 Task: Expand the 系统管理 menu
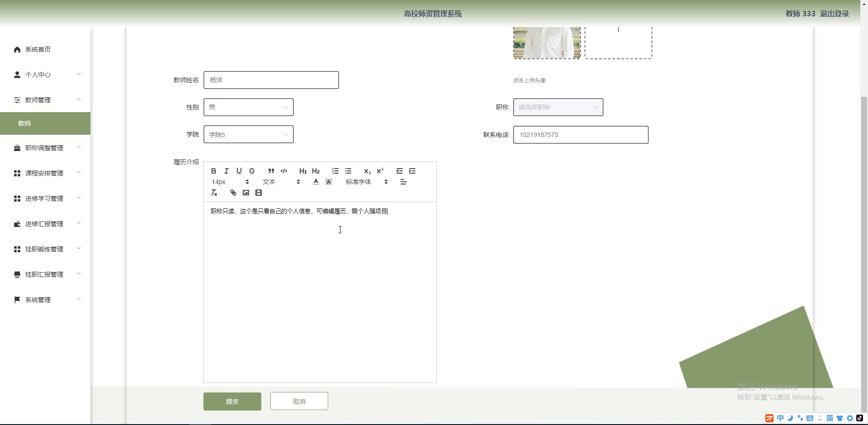45,300
